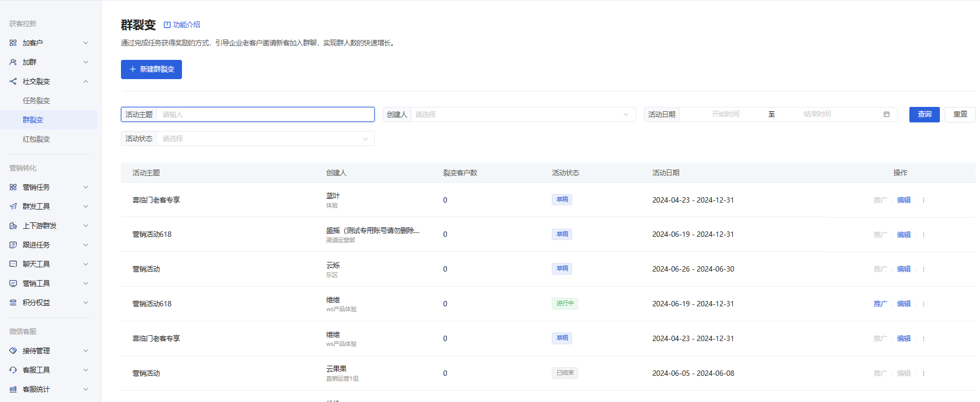The width and height of the screenshot is (980, 402).
Task: Click the 群发工具 paper-plane icon
Action: coord(13,206)
